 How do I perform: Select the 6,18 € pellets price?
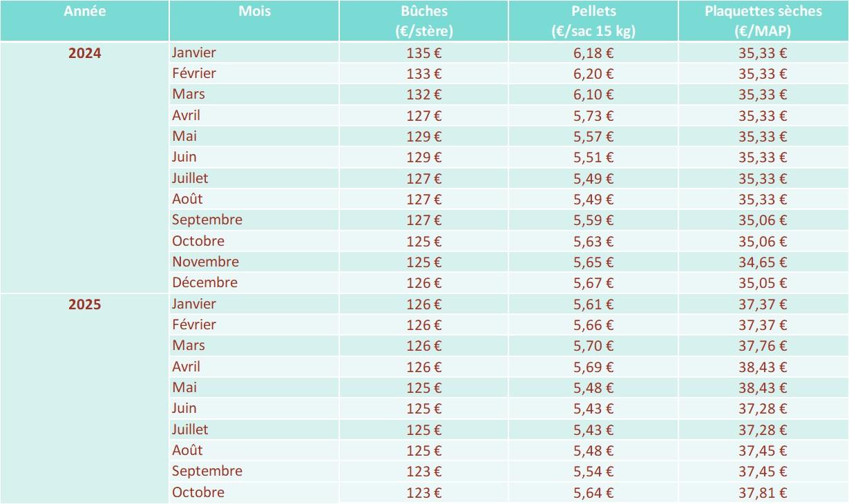pyautogui.click(x=593, y=52)
